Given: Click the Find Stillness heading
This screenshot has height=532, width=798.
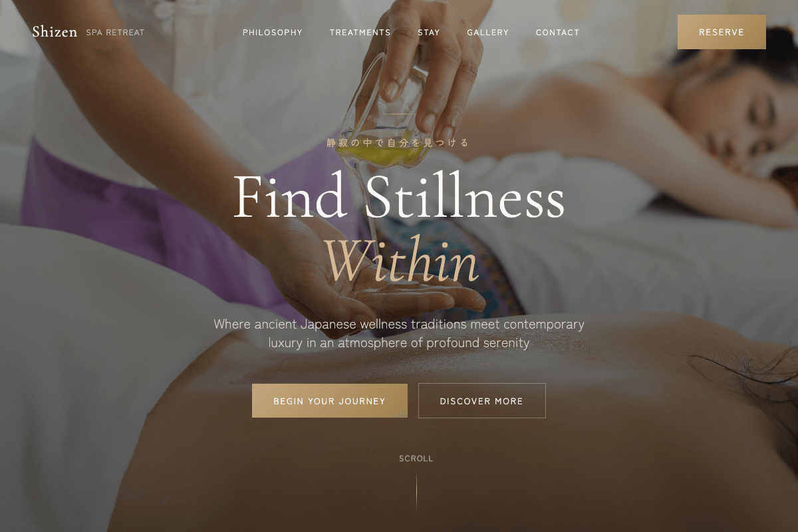Looking at the screenshot, I should coord(399,198).
